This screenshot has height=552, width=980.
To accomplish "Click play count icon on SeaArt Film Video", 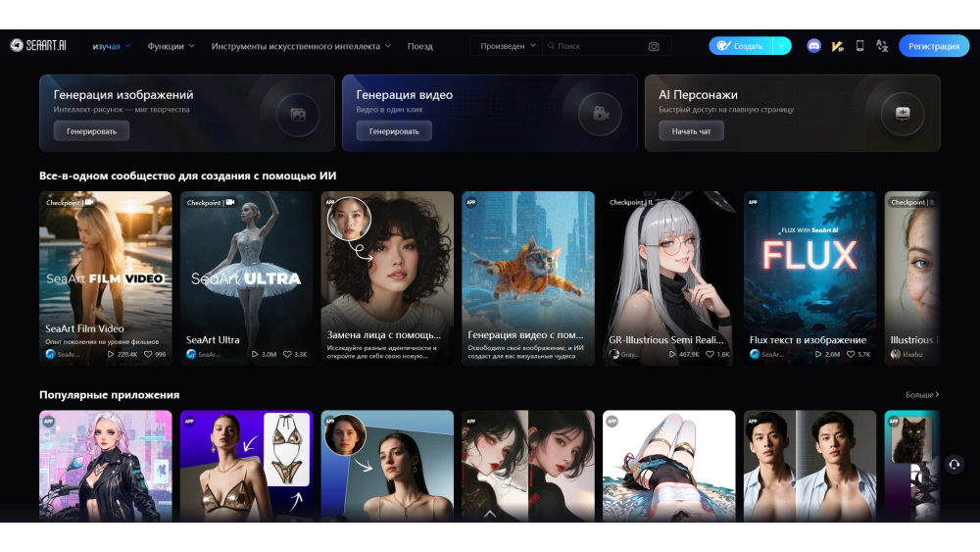I will [111, 354].
